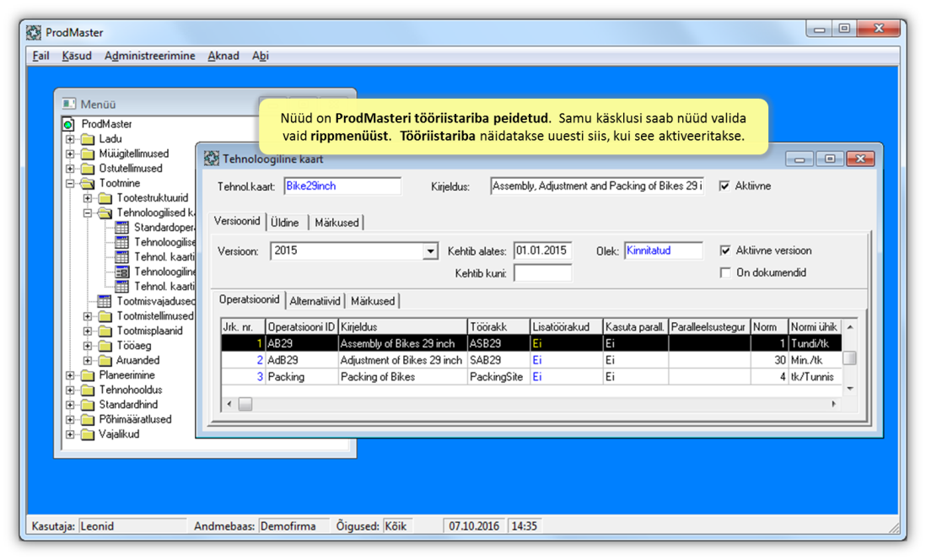Click the Ladu folder icon
This screenshot has height=560, width=926.
pyautogui.click(x=88, y=139)
